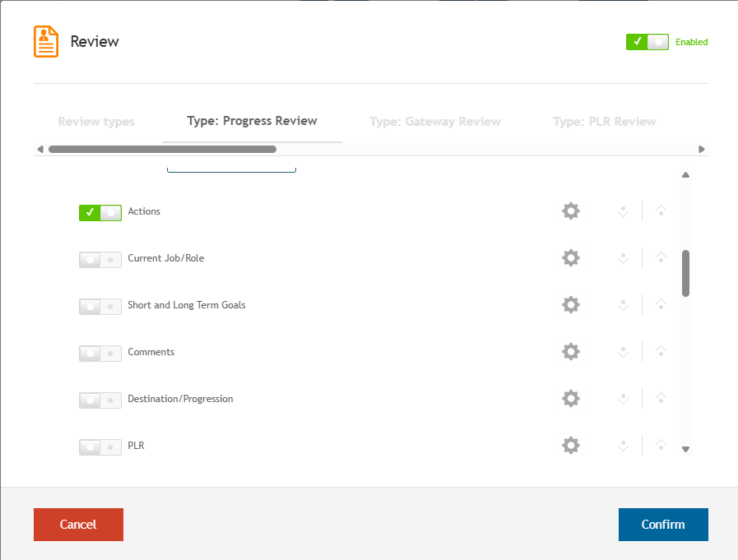Screen dimensions: 738x560
Task: Move Destination/Progression section up
Action: coord(661,399)
